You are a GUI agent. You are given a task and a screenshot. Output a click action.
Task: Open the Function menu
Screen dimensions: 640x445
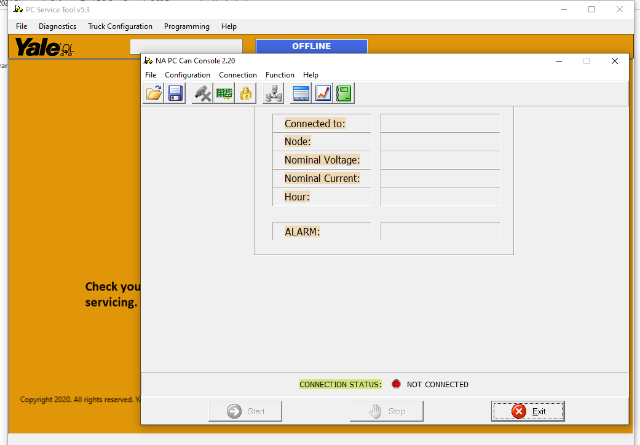click(279, 75)
